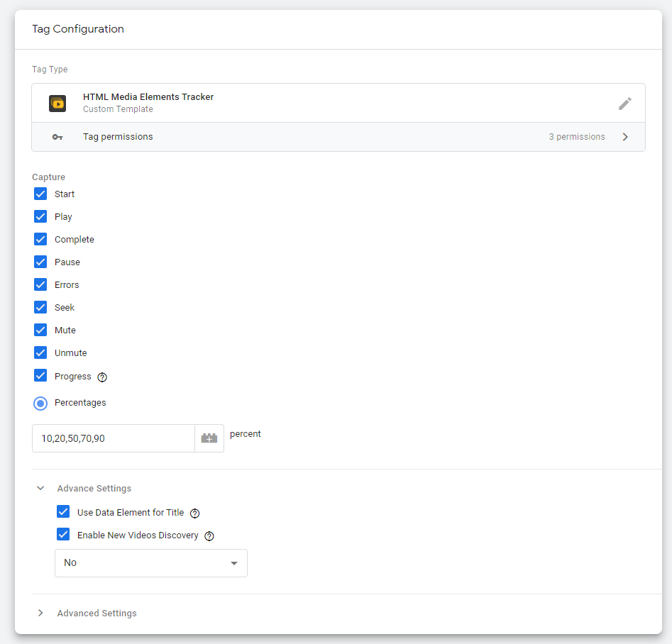Image resolution: width=672 pixels, height=644 pixels.
Task: Collapse the Advance Settings section
Action: click(41, 489)
